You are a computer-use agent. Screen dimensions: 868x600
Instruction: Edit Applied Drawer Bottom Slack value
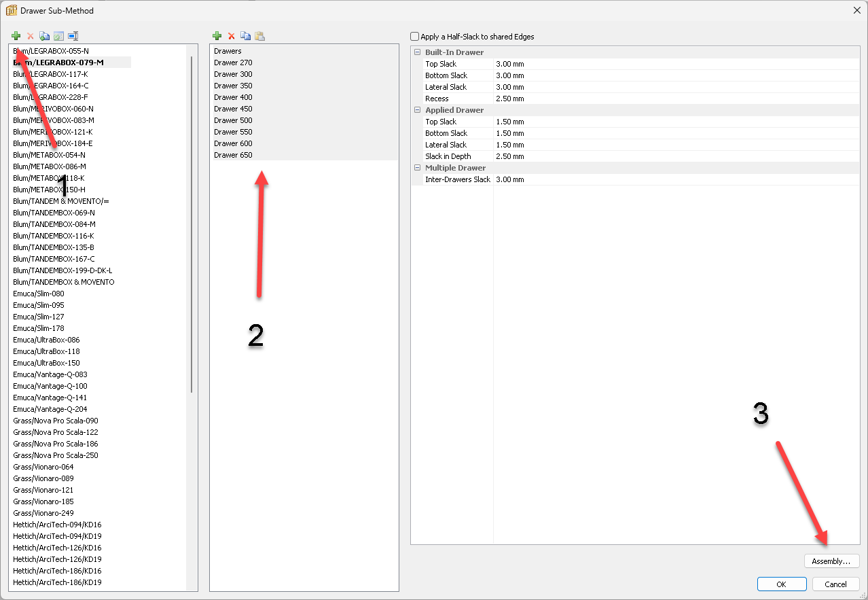[x=676, y=133]
